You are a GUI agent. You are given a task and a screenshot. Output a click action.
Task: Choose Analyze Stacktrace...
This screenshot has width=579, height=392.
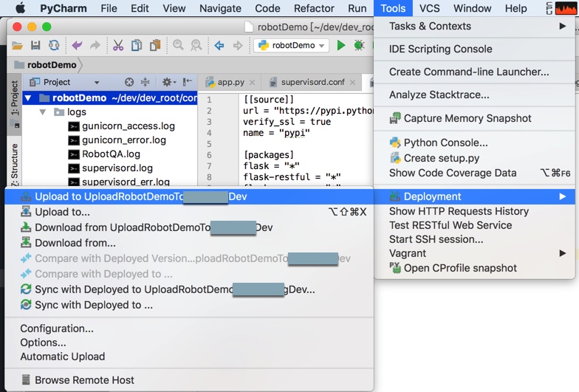pyautogui.click(x=474, y=94)
